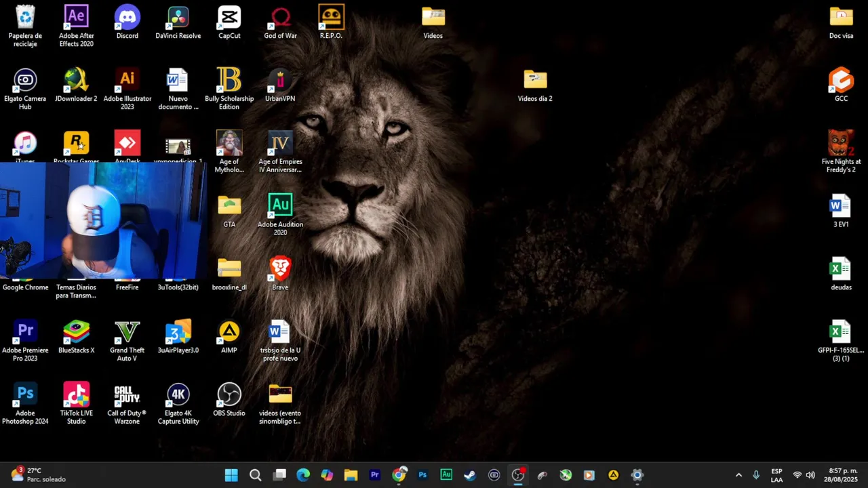This screenshot has height=488, width=868.
Task: Select the R.E.P.O. game shortcut
Action: pos(331,22)
